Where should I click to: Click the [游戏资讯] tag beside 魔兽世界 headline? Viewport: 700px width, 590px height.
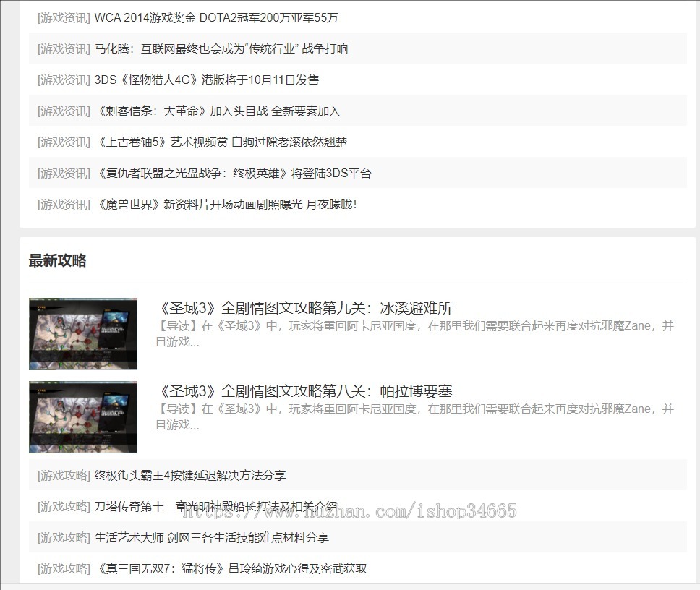64,205
